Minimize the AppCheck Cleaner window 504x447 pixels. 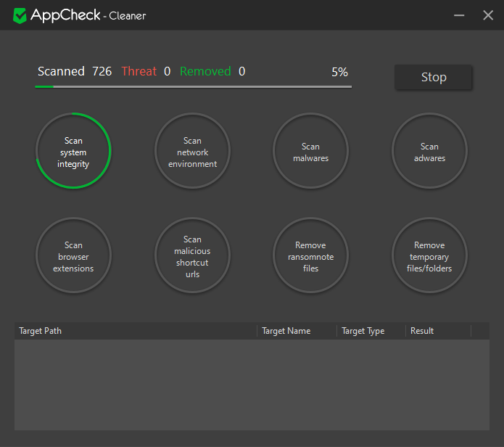click(x=459, y=15)
